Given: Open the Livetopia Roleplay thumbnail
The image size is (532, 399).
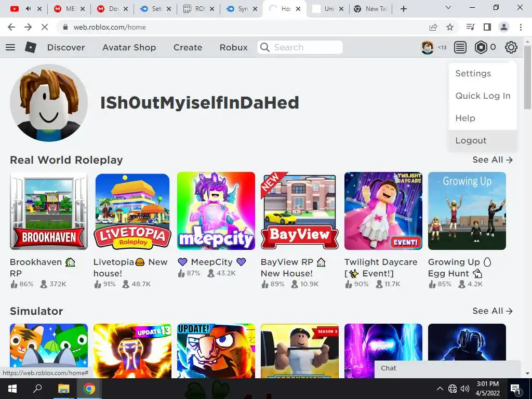Looking at the screenshot, I should coord(132,211).
